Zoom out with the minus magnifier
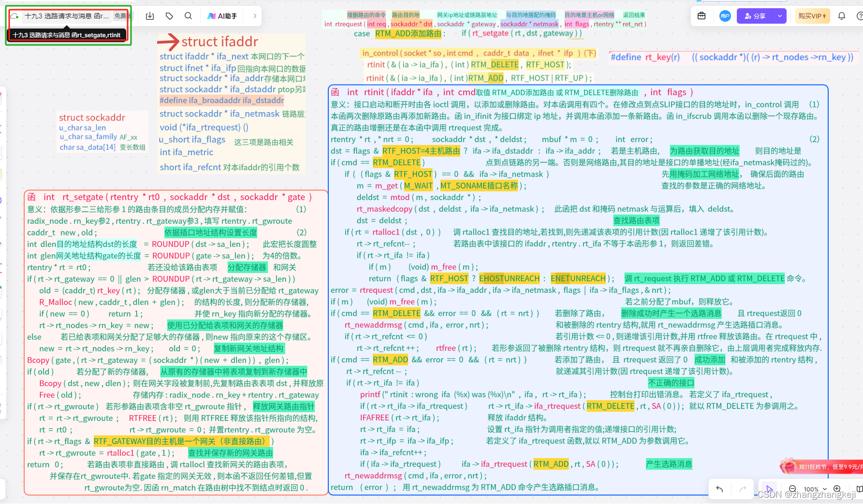This screenshot has height=504, width=863. point(792,489)
